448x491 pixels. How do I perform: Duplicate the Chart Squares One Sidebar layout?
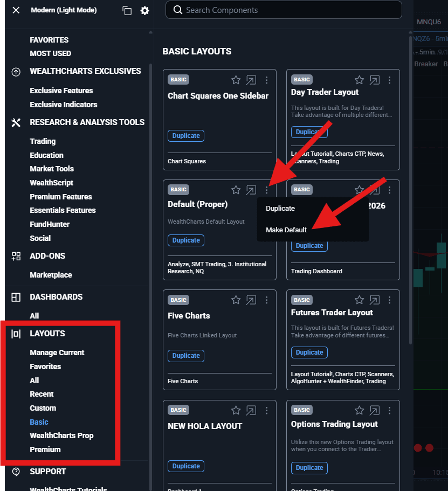point(186,136)
